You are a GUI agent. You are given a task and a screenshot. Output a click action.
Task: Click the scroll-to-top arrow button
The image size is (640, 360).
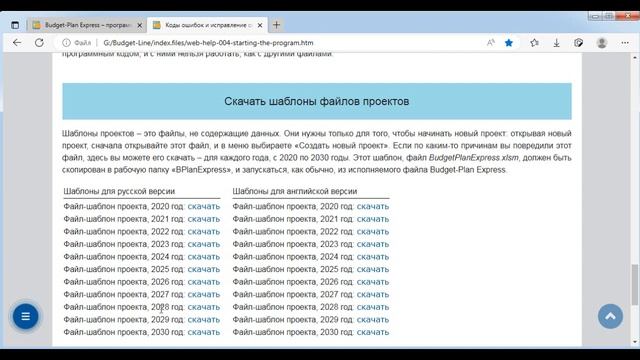610,316
